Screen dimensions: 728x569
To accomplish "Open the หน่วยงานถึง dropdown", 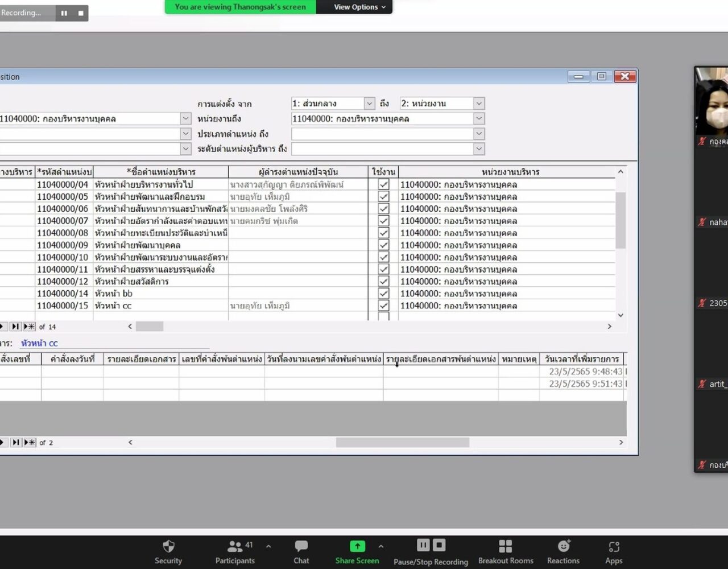I will 479,118.
